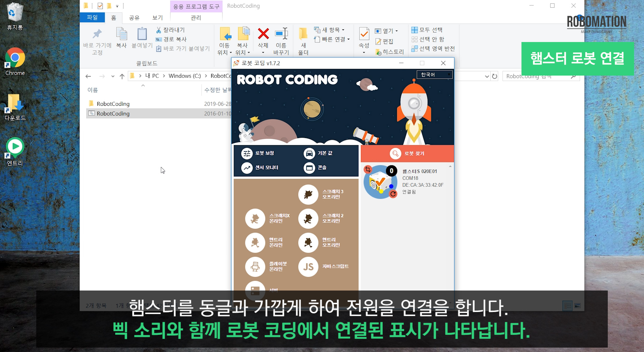
Task: Click the Default Values (기본 값) car icon
Action: click(309, 153)
